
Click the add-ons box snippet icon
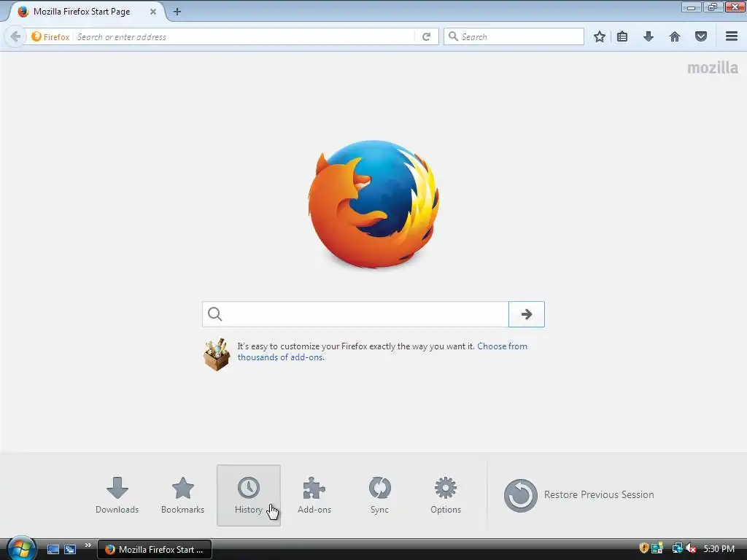pos(217,354)
